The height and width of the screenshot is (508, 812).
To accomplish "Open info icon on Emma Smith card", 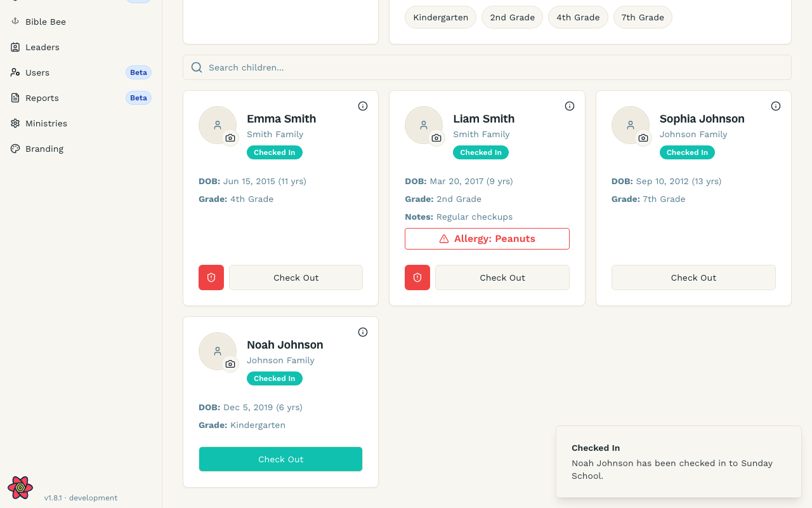I will click(x=363, y=106).
